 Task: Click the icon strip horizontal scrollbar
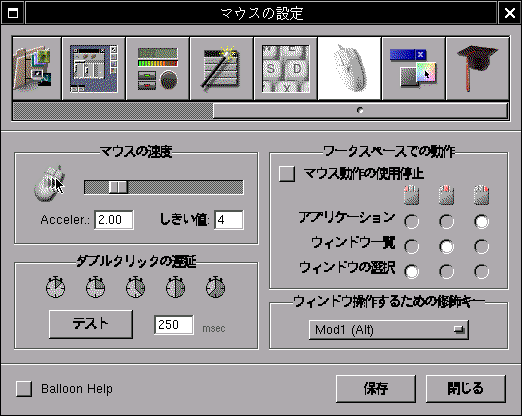(x=260, y=111)
